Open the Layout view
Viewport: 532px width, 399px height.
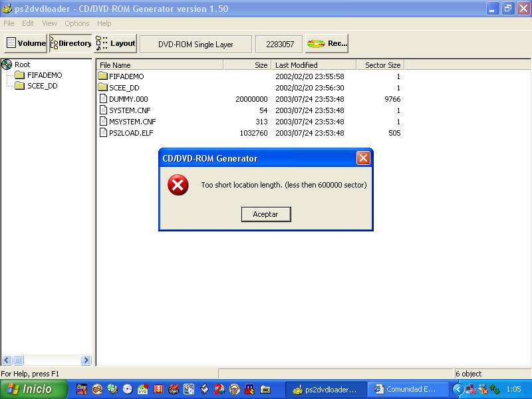(116, 44)
